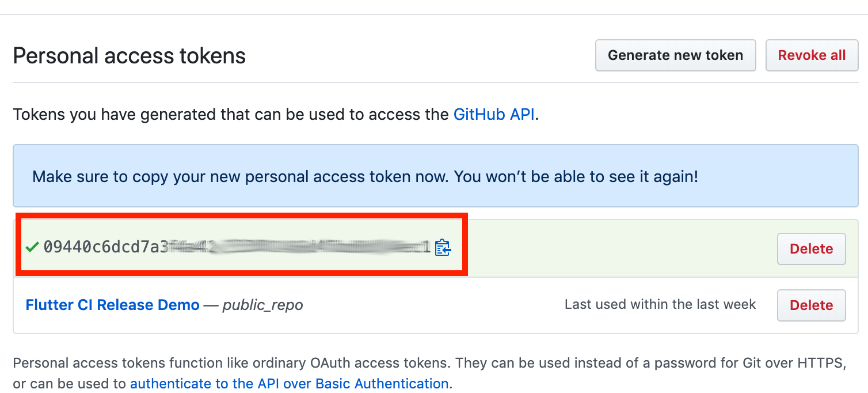Screen dimensions: 868x393
Task: Delete the newly generated token
Action: click(x=811, y=249)
